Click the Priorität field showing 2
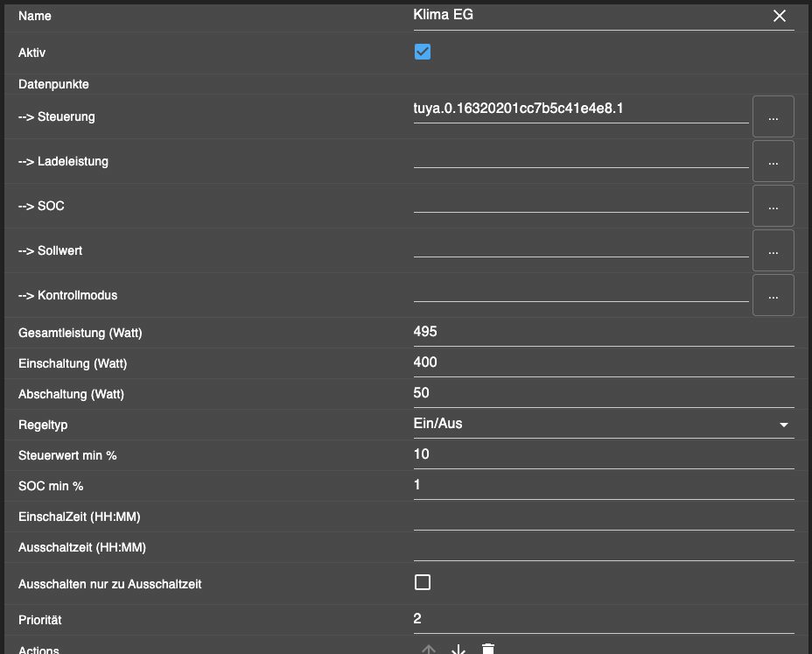 click(604, 619)
